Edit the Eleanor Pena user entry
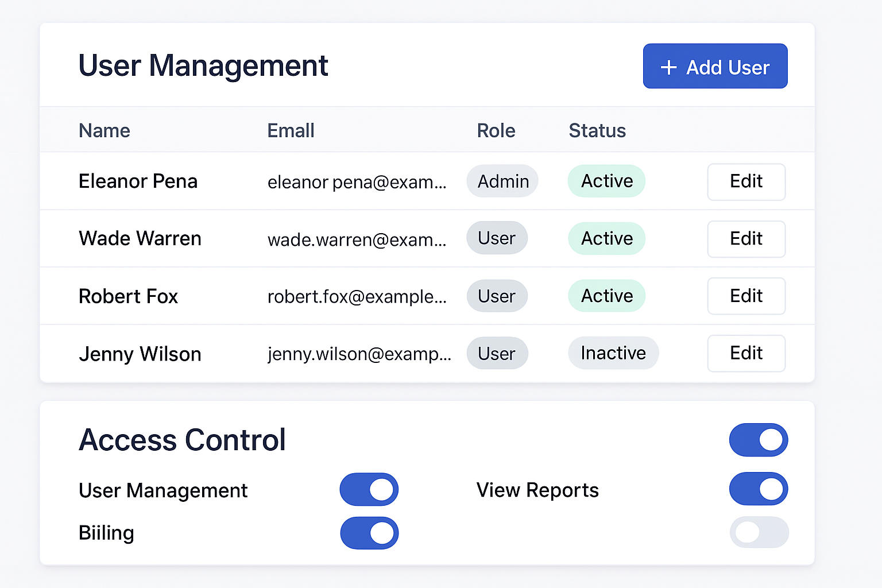This screenshot has height=588, width=882. [x=746, y=181]
